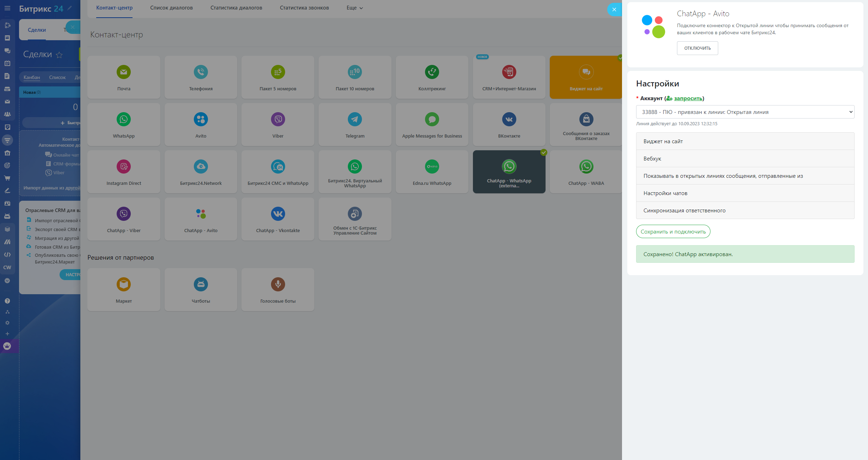Click Сохранить и подключить button
Viewport: 868px width, 460px height.
coord(673,231)
